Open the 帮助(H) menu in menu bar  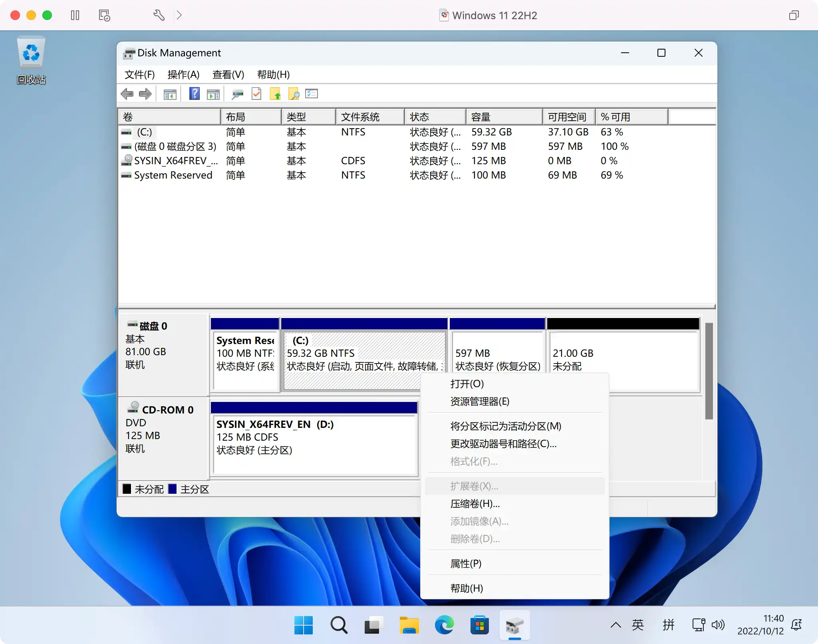point(273,75)
